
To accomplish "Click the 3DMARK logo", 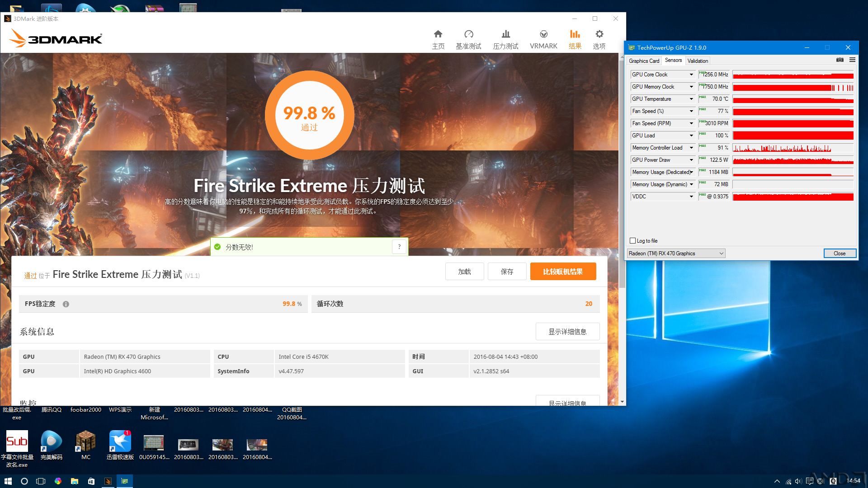I will pyautogui.click(x=56, y=38).
